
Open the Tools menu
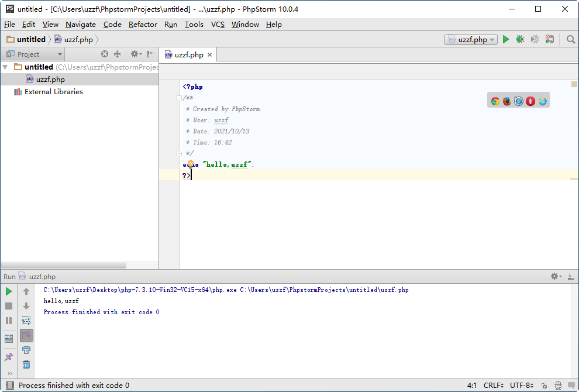click(194, 25)
